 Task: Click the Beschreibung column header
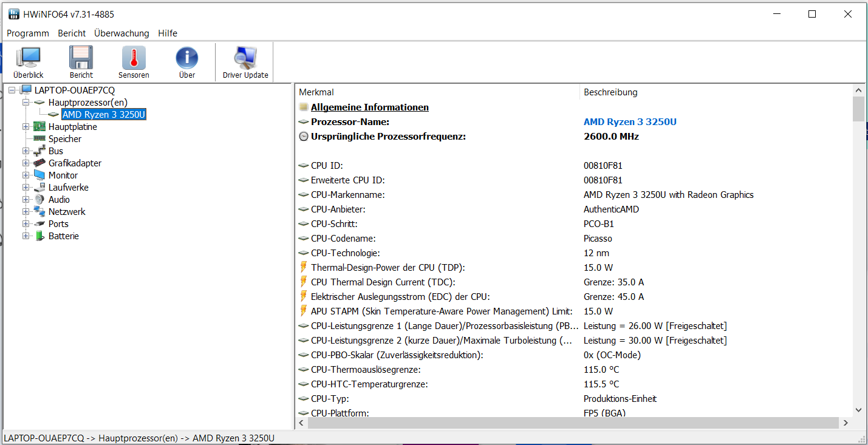tap(716, 92)
